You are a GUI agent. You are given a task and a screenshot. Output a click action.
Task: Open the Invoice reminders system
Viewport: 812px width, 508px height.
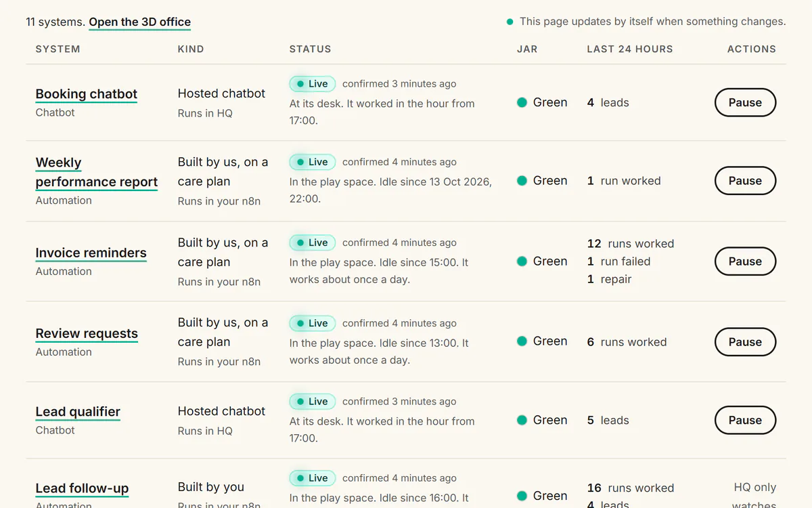tap(91, 253)
